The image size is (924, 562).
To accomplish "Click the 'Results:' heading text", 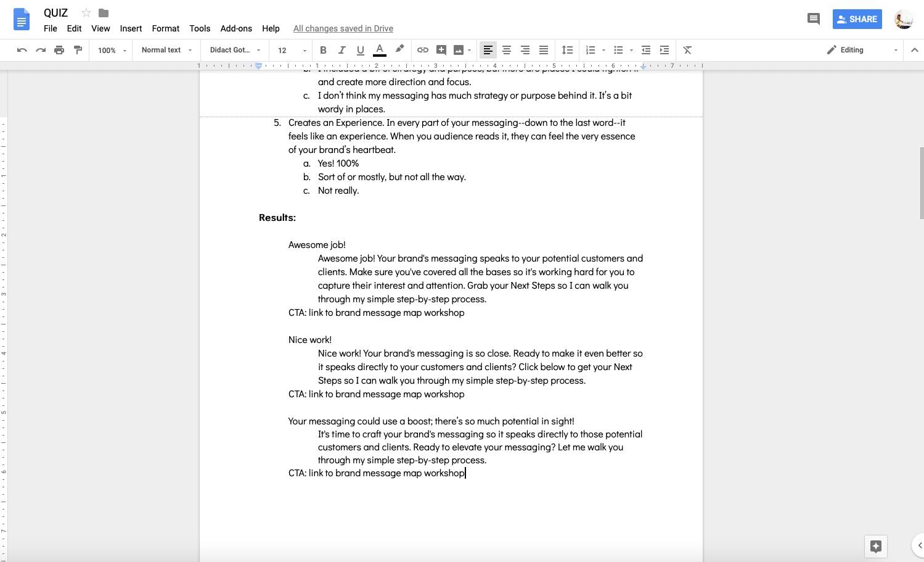I will 277,218.
